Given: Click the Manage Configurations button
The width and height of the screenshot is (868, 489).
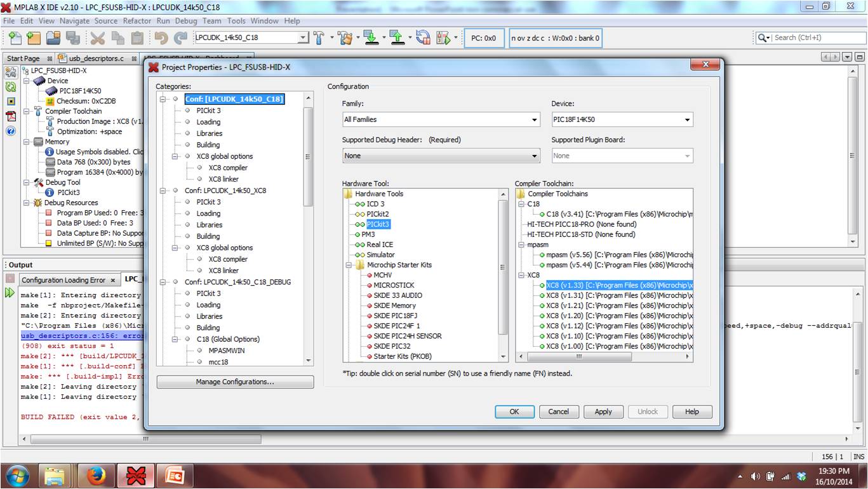Looking at the screenshot, I should tap(235, 382).
